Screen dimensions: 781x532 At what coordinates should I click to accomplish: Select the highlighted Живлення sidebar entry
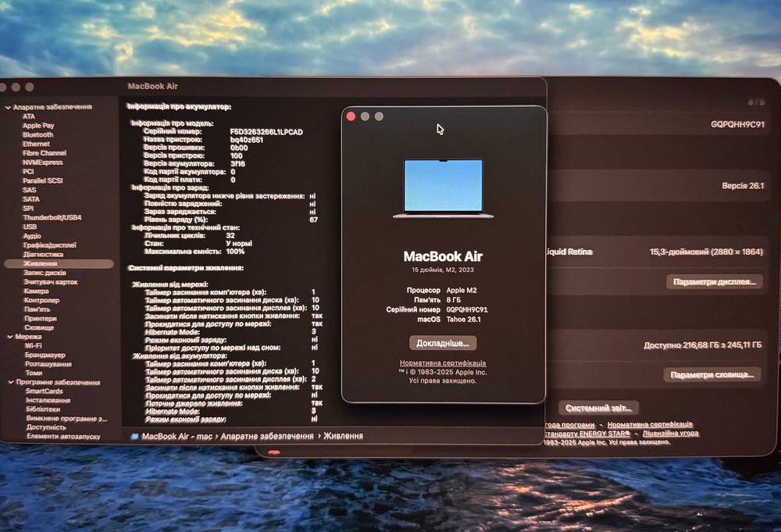click(59, 263)
